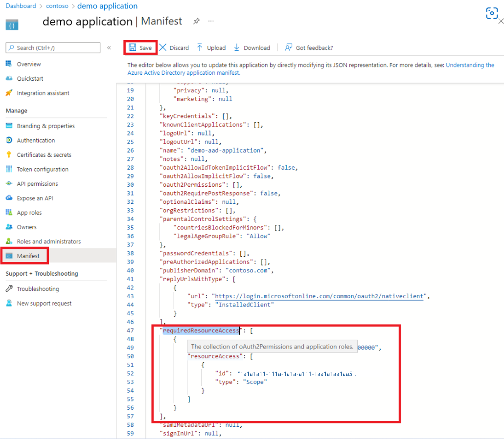Click the Upload icon in the toolbar
Viewport: 504px width, 439px height.
tap(200, 47)
